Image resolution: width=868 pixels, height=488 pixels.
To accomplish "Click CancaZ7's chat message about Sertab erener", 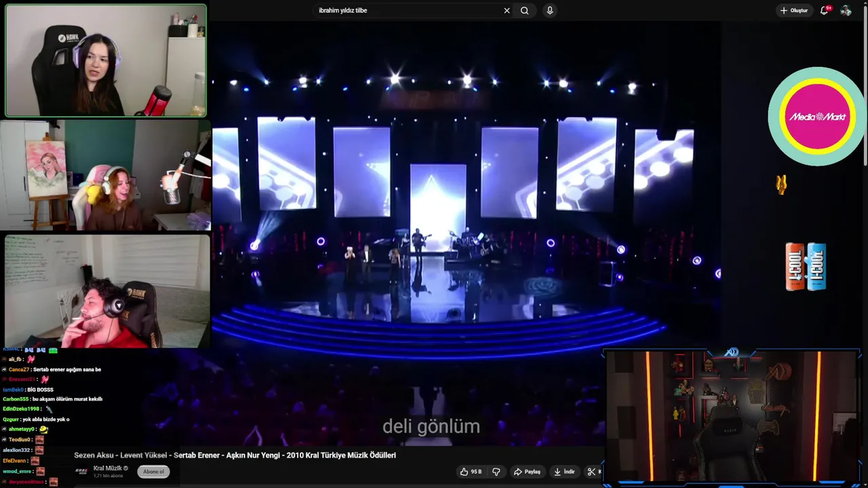I will coord(67,369).
